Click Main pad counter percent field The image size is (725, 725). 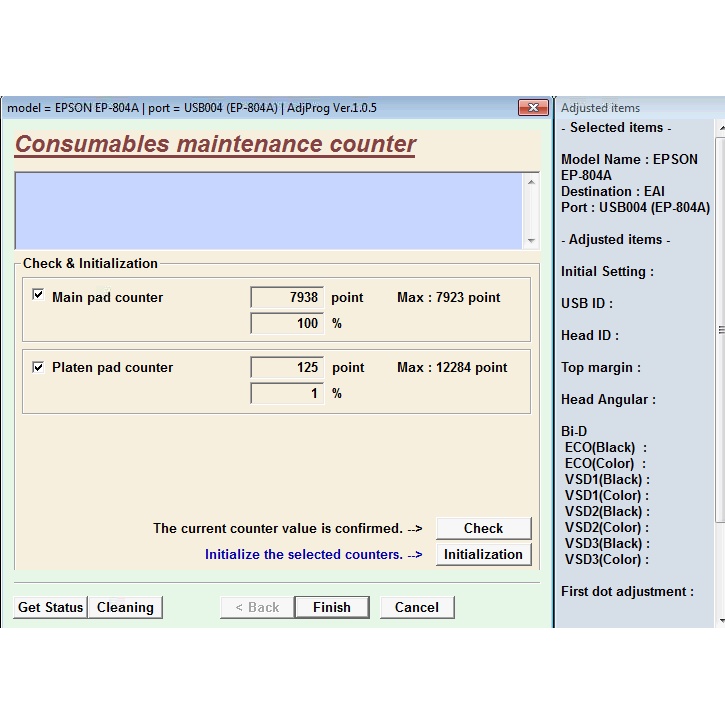click(287, 323)
